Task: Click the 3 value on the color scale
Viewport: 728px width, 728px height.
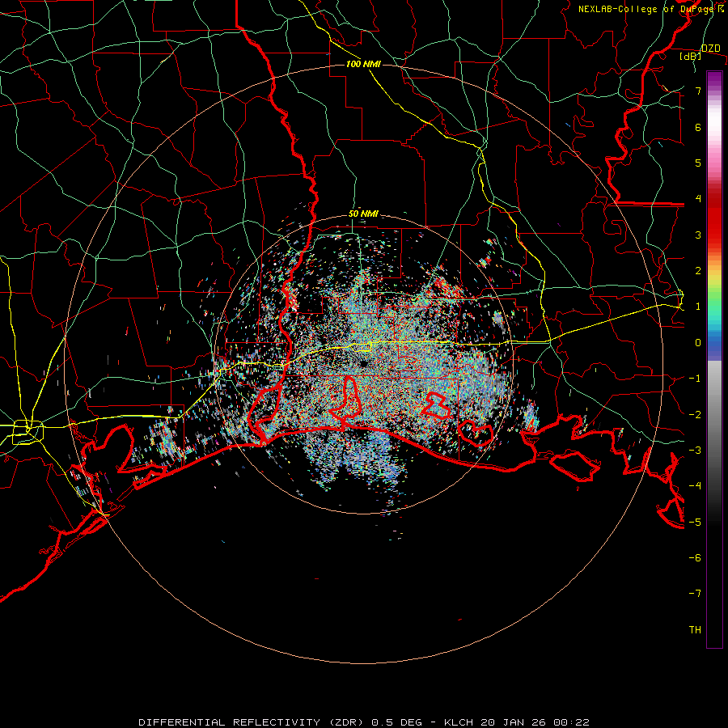Action: pos(698,235)
